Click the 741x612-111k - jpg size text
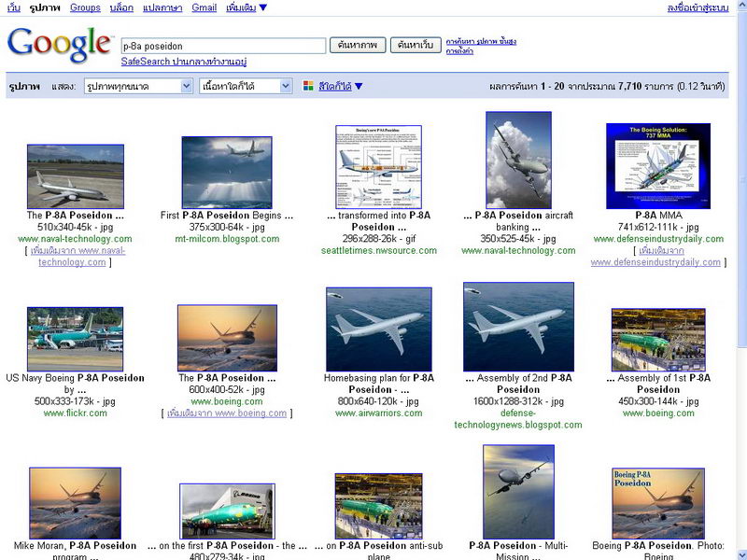The image size is (747, 560). pos(658,227)
